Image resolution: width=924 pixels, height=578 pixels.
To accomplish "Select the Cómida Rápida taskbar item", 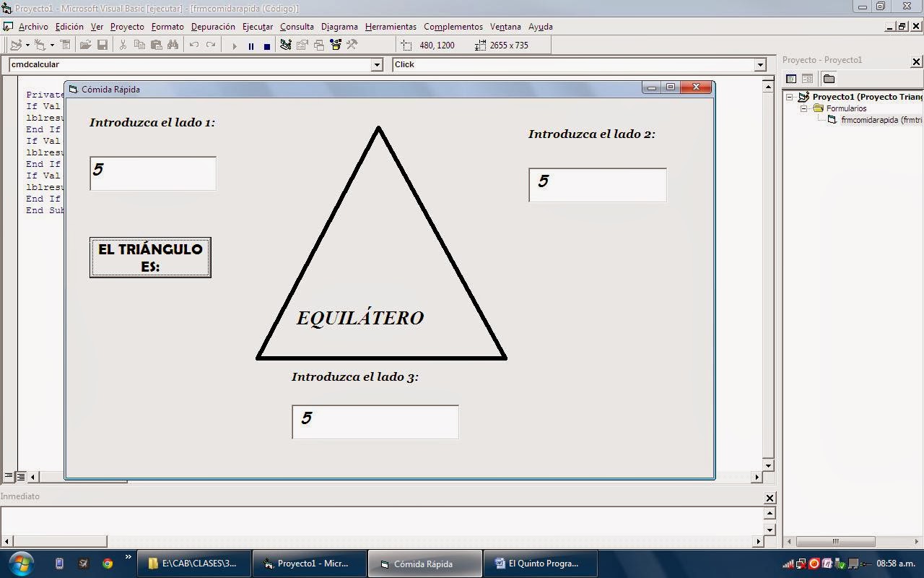I will tap(424, 563).
